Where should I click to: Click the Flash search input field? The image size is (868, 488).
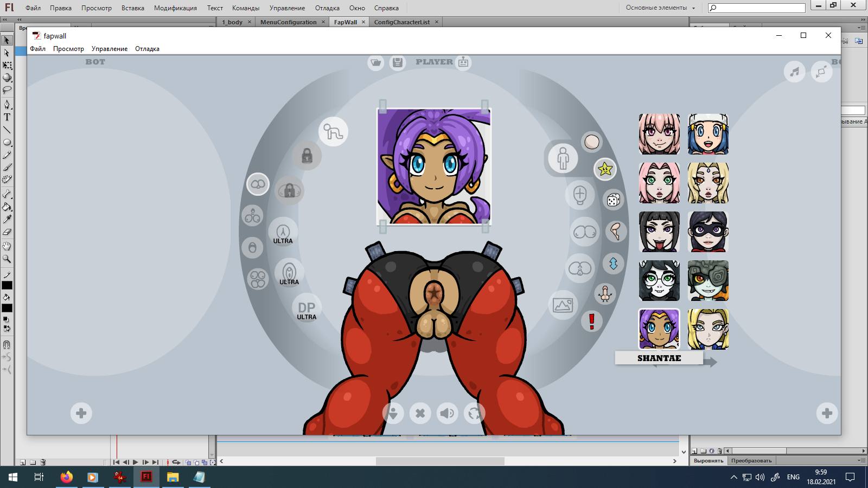757,8
